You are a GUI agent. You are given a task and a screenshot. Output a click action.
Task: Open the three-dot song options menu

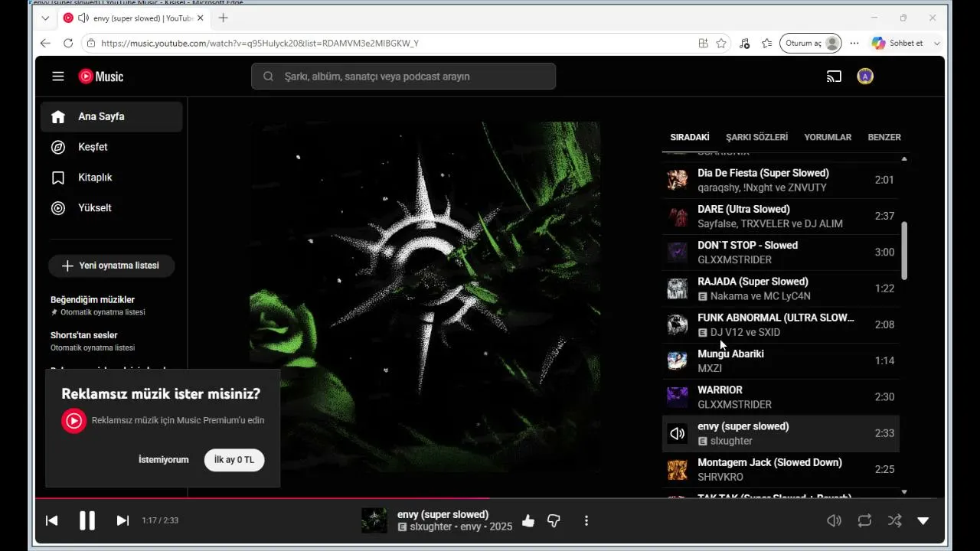[x=586, y=521]
